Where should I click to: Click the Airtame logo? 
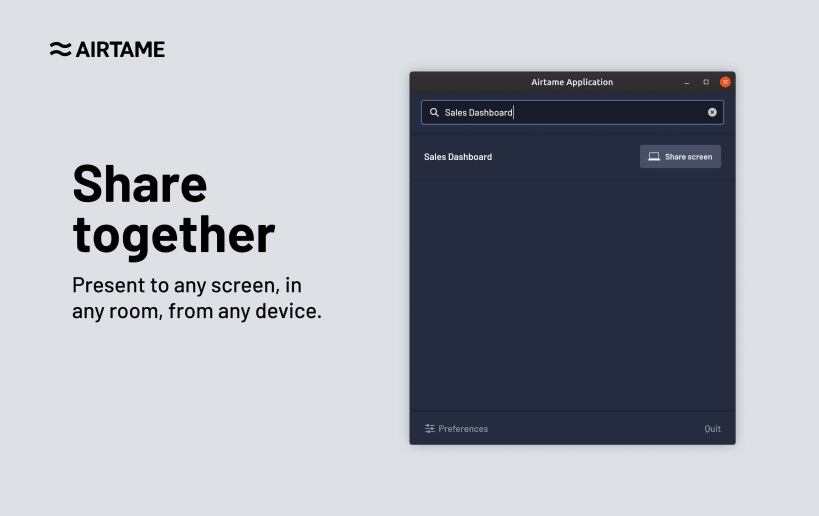pyautogui.click(x=107, y=50)
